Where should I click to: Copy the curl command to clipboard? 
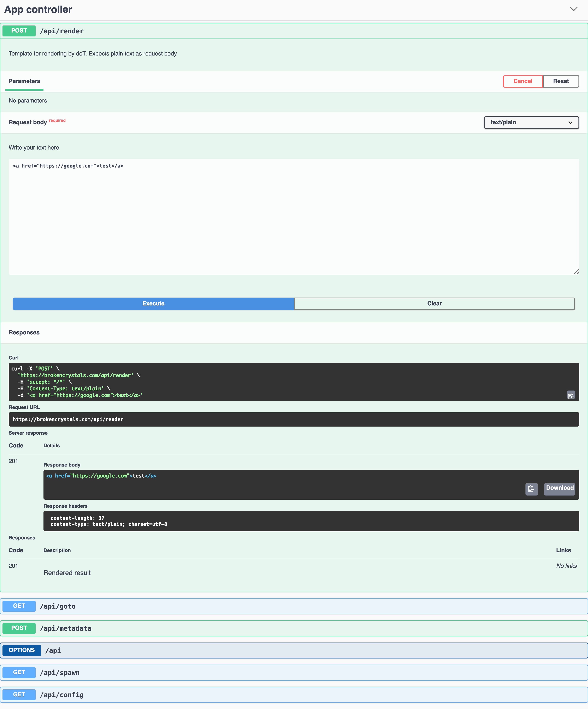(570, 395)
